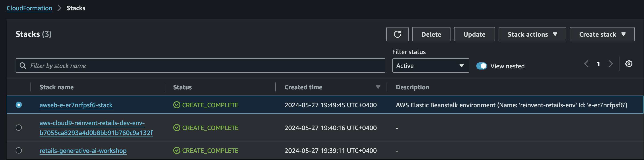
Task: Select the awseb-e-er7nrfpsf6-stack radio button
Action: [x=19, y=105]
